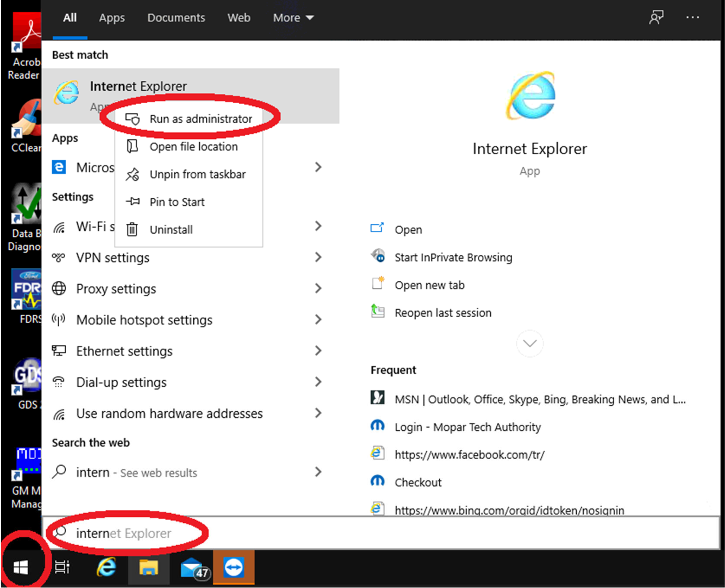The image size is (725, 588).
Task: Open the GDS 2 desktop shortcut
Action: pyautogui.click(x=27, y=384)
